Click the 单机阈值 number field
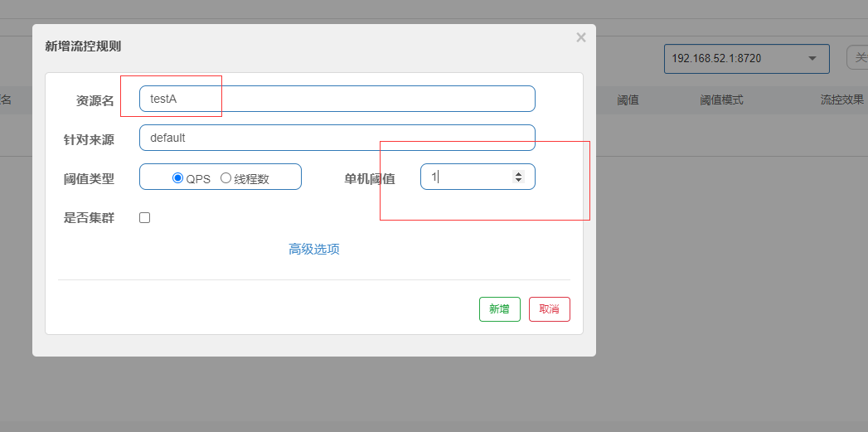This screenshot has width=868, height=432. coord(478,177)
